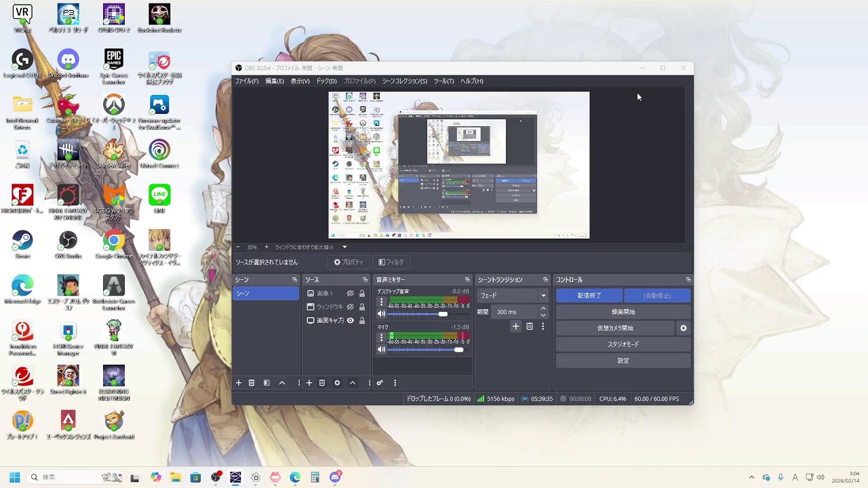
Task: Select シーン in the scenes list
Action: [x=266, y=293]
